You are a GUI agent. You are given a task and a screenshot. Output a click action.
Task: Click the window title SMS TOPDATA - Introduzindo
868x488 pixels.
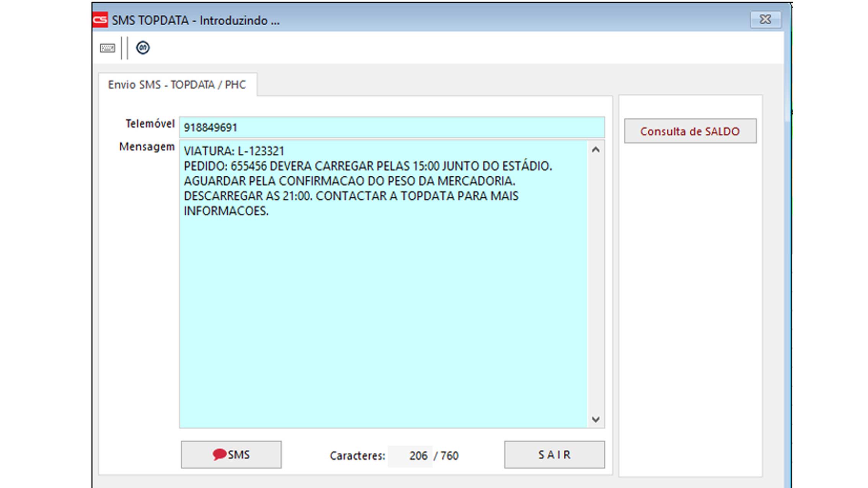pyautogui.click(x=196, y=20)
